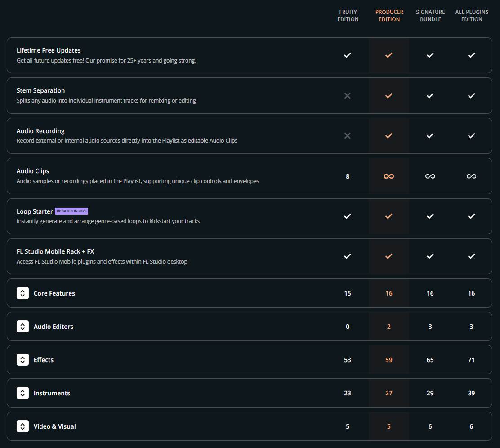Click the Producer checkmark for Lifetime Free Updates

(388, 55)
